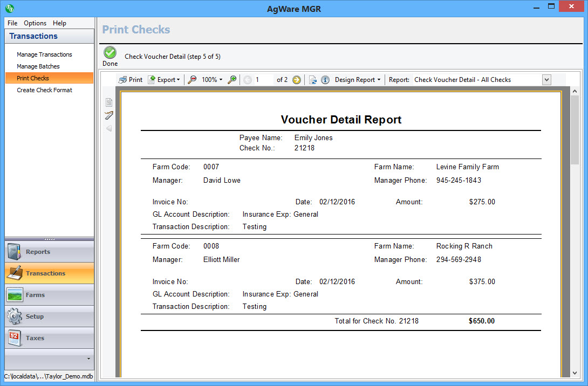Open the report information icon
The width and height of the screenshot is (588, 386).
(325, 80)
